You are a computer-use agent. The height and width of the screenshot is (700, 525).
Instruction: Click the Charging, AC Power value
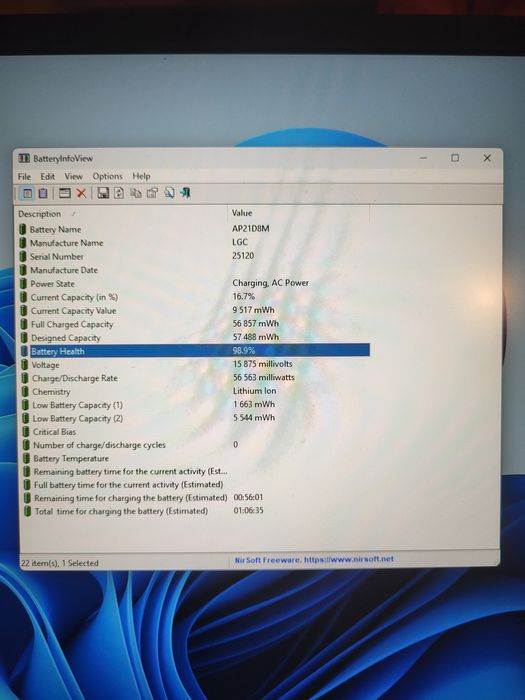(271, 283)
